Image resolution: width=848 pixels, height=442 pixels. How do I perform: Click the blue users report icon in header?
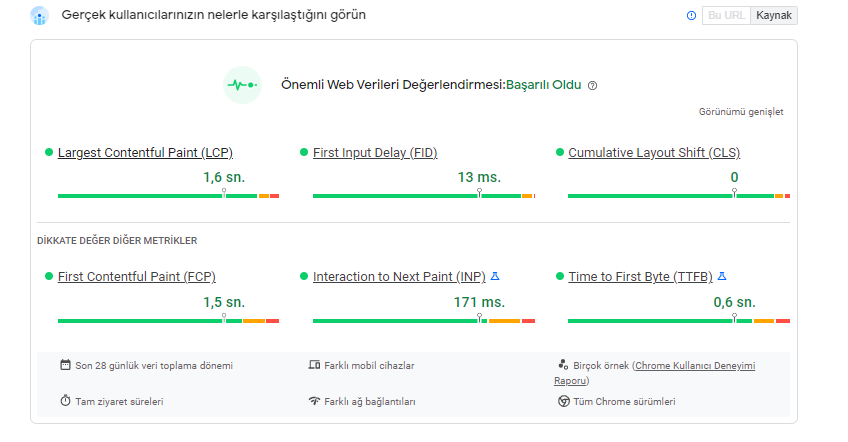pos(39,16)
